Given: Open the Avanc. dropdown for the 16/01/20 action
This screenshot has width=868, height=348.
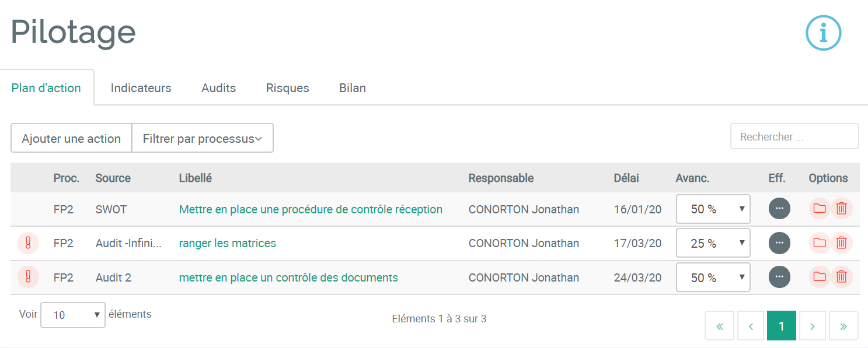Looking at the screenshot, I should [x=713, y=209].
